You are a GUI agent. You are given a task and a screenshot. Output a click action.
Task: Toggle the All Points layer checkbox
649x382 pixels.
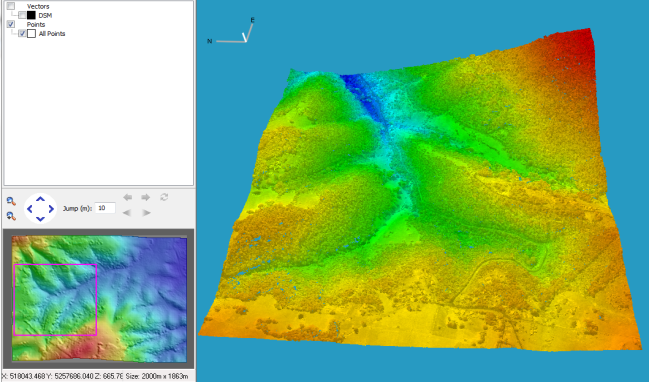tap(22, 34)
